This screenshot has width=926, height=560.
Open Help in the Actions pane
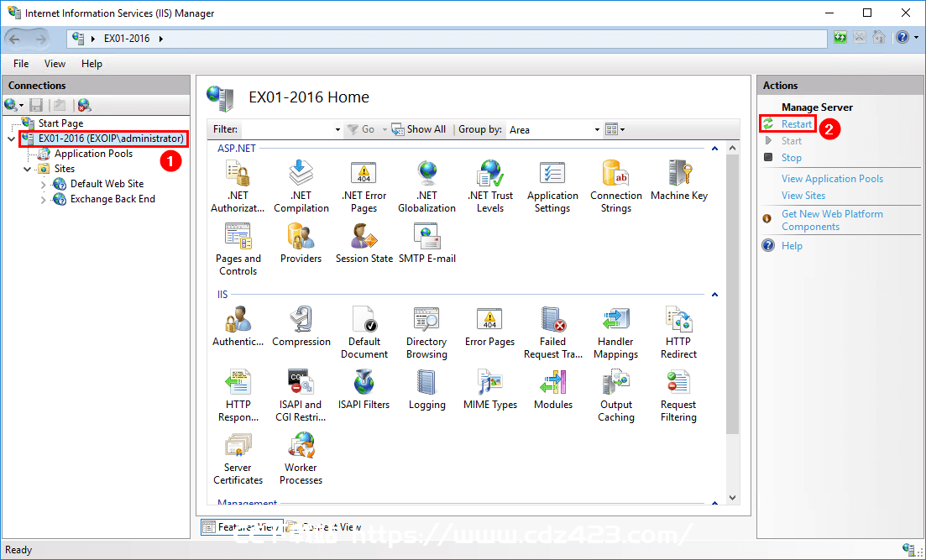coord(792,246)
